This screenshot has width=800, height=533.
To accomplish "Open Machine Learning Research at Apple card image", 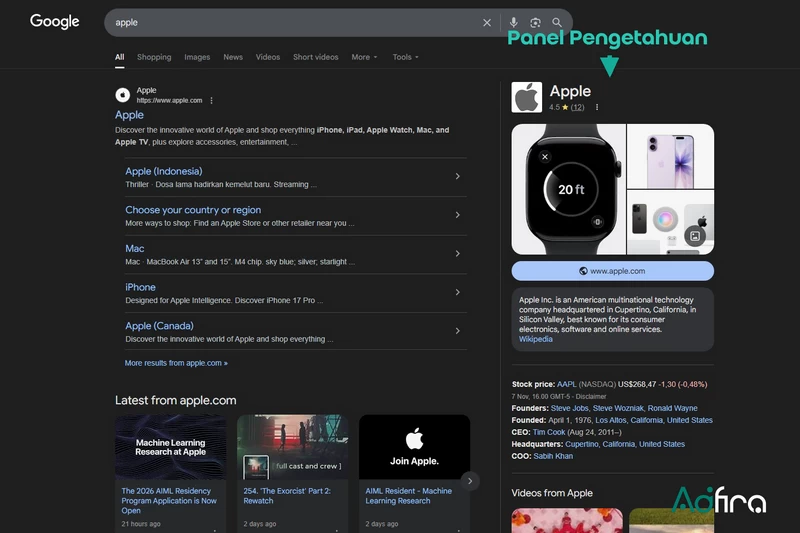I will click(x=170, y=447).
